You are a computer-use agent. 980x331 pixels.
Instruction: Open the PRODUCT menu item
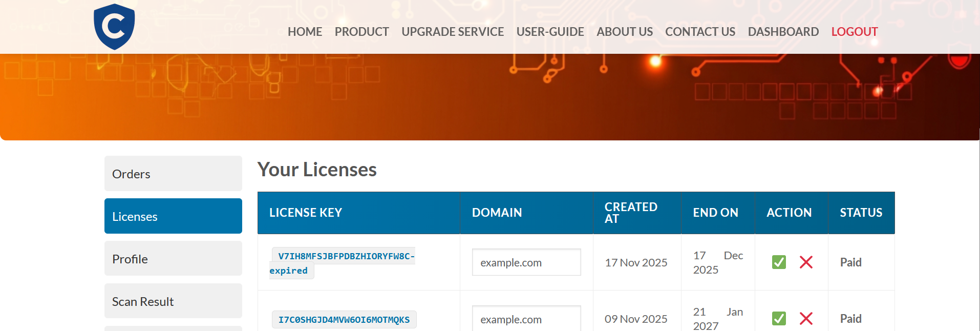pos(361,32)
